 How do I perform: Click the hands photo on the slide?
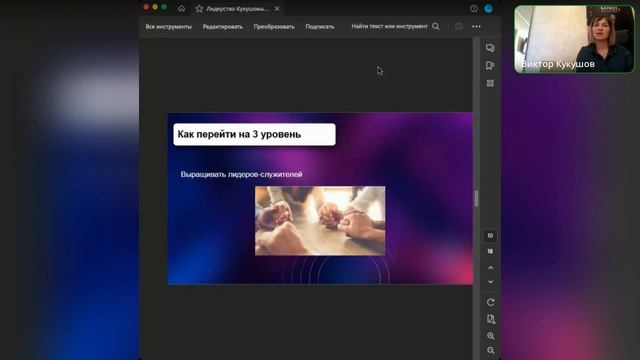pos(320,221)
